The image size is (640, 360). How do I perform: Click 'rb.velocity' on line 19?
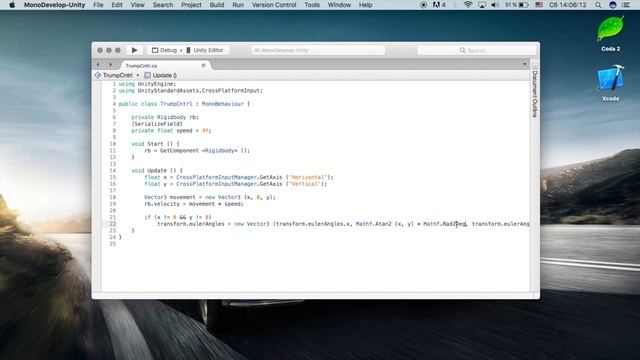point(162,204)
